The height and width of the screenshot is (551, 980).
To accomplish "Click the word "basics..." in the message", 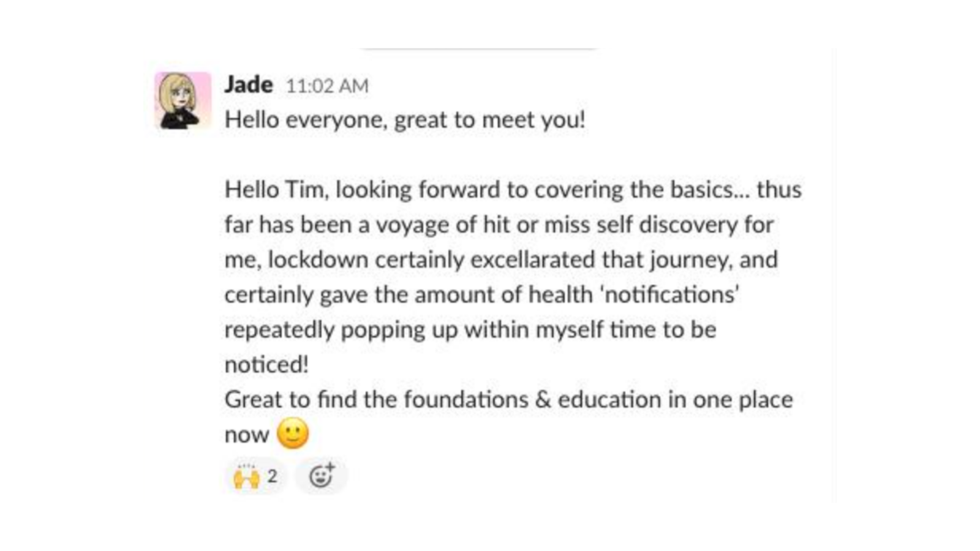I will pyautogui.click(x=709, y=190).
